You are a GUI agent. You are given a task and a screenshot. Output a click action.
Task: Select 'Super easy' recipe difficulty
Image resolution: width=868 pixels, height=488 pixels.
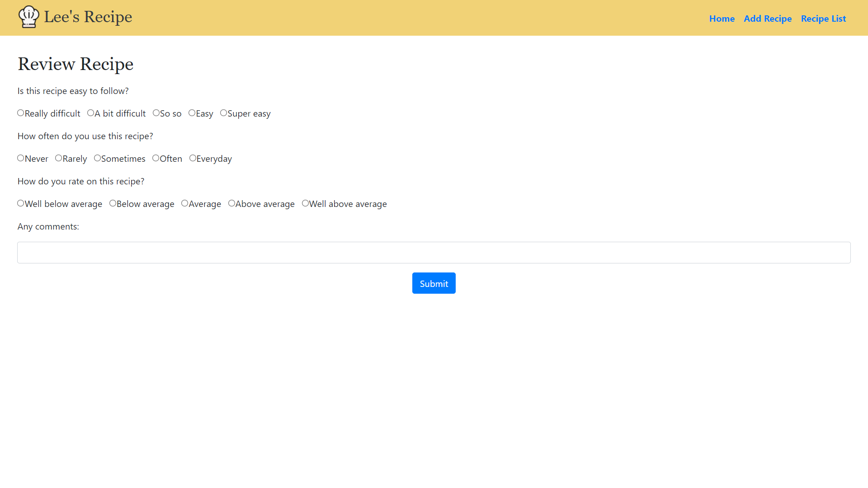(224, 113)
